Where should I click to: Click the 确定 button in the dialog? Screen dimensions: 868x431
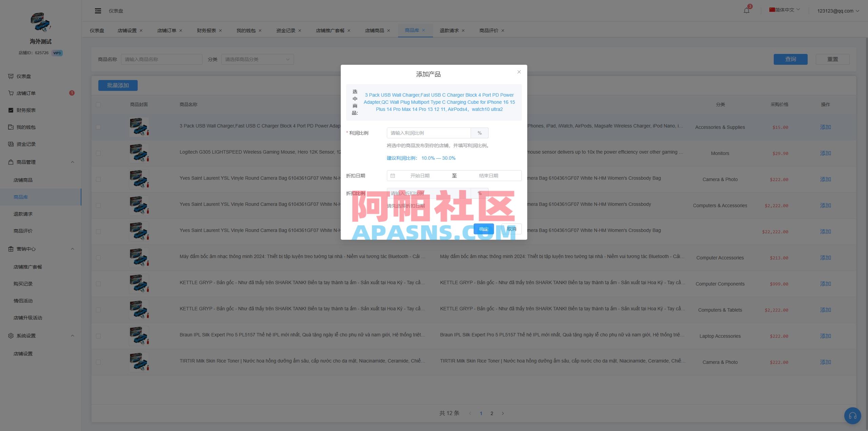[484, 229]
